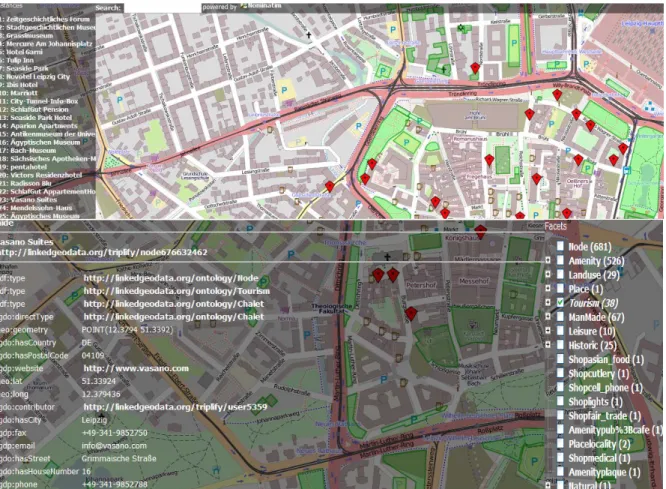Click the church cross icon near Humboldtstraße
Image resolution: width=666 pixels, height=489 pixels.
(309, 36)
